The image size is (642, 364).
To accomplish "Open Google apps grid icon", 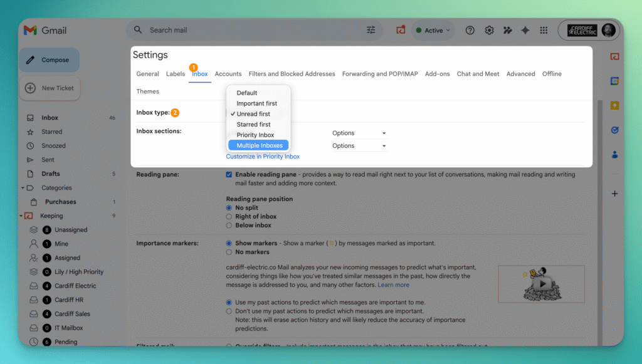I will click(544, 30).
